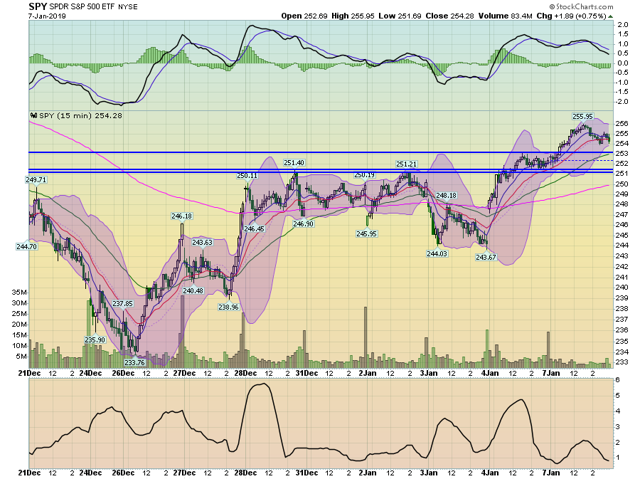Click the 245.95 low price annotation
Screen dimensions: 640x479
click(366, 234)
